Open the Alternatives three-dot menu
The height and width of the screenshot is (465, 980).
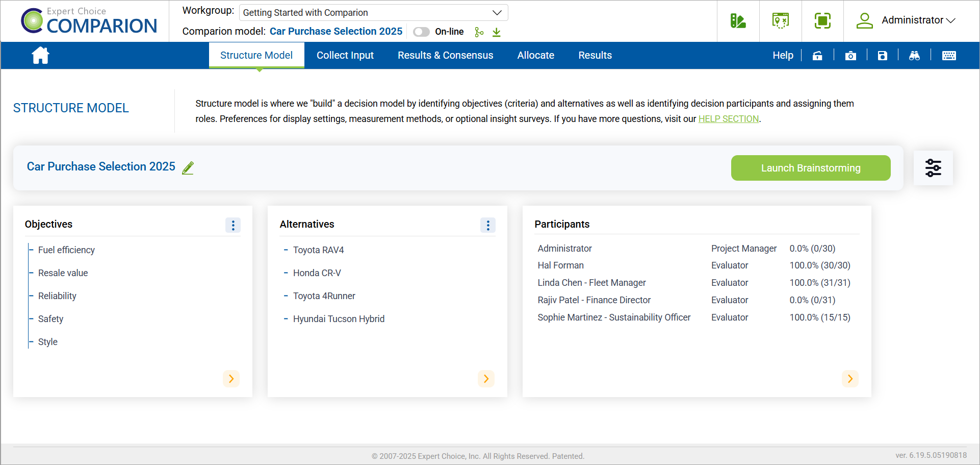point(487,225)
